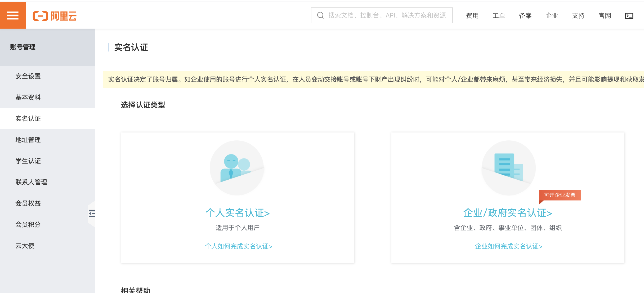Open the 工单 top menu
This screenshot has height=293, width=644.
click(x=499, y=16)
